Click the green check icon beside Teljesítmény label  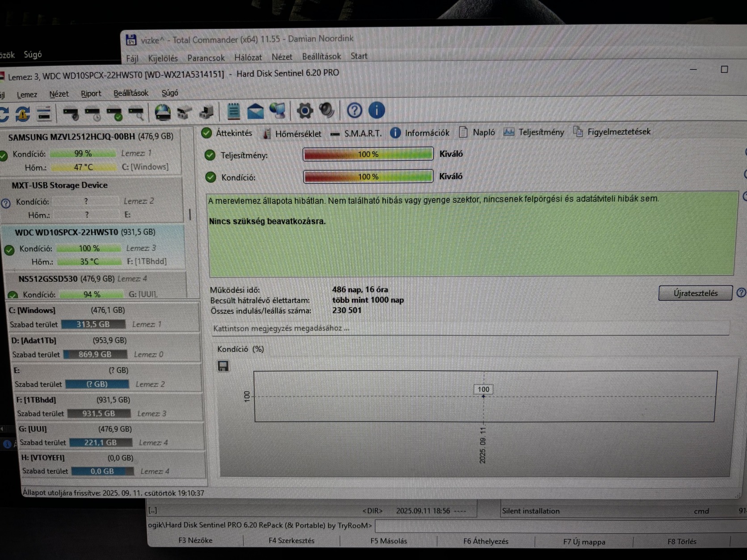pos(210,155)
